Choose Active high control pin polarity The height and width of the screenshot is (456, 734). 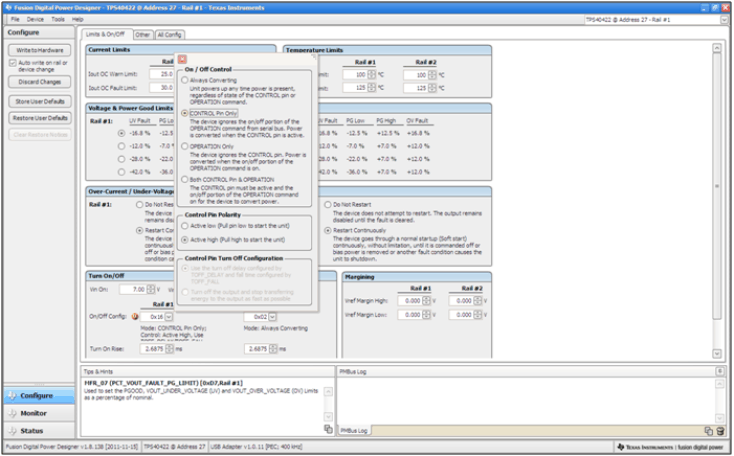pos(185,240)
